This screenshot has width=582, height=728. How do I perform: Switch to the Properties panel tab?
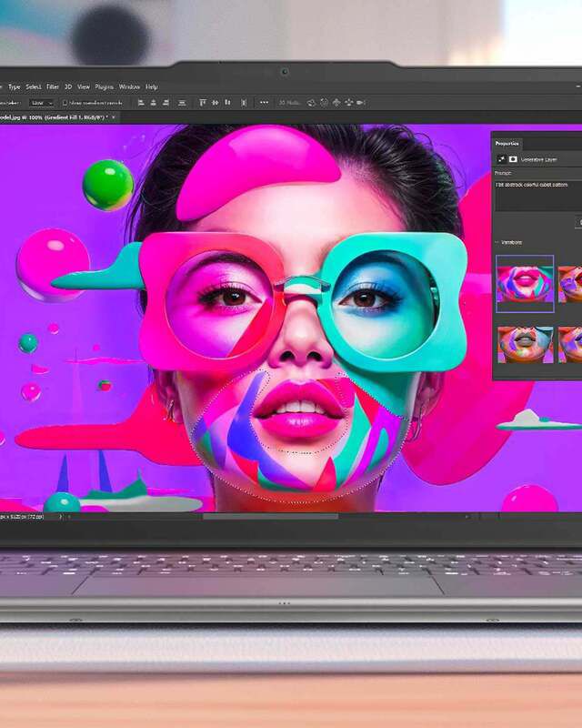click(507, 144)
